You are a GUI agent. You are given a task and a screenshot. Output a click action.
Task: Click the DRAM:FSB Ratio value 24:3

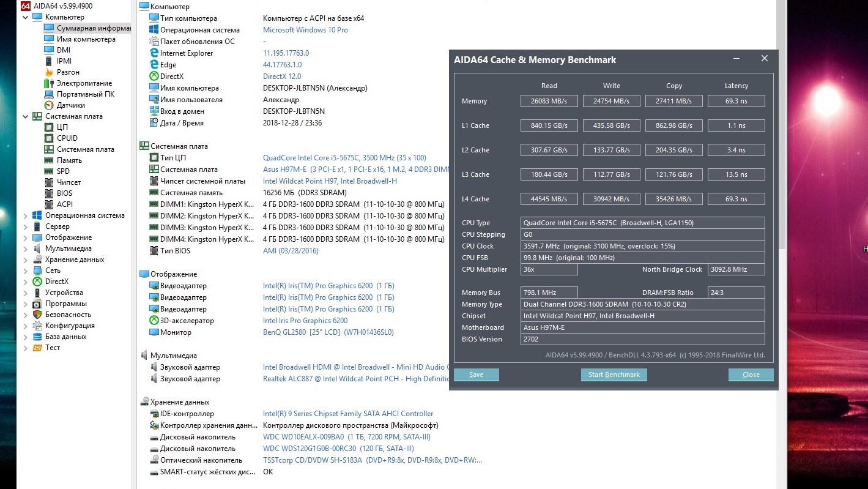click(736, 293)
